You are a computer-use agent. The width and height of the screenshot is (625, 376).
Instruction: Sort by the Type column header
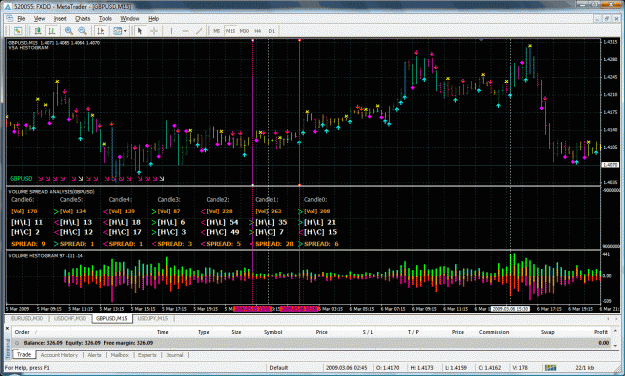click(203, 332)
